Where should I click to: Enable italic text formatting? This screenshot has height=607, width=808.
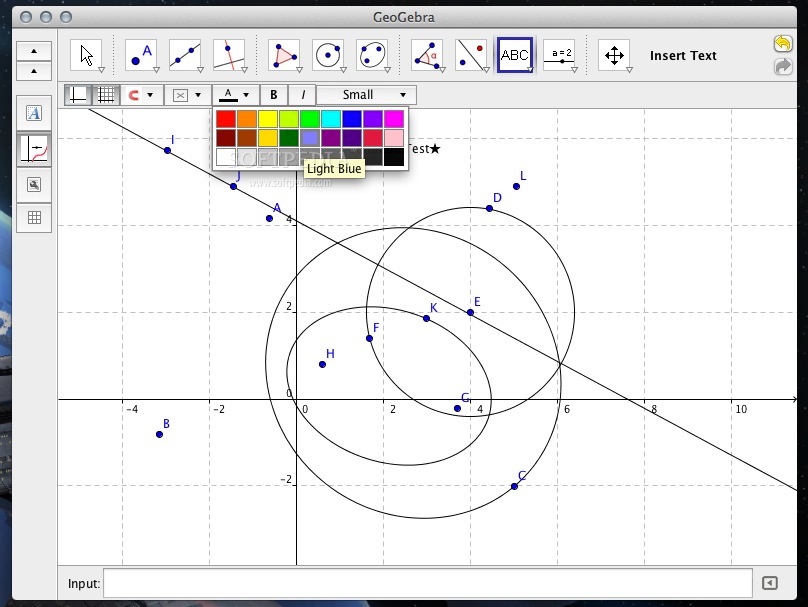click(302, 94)
